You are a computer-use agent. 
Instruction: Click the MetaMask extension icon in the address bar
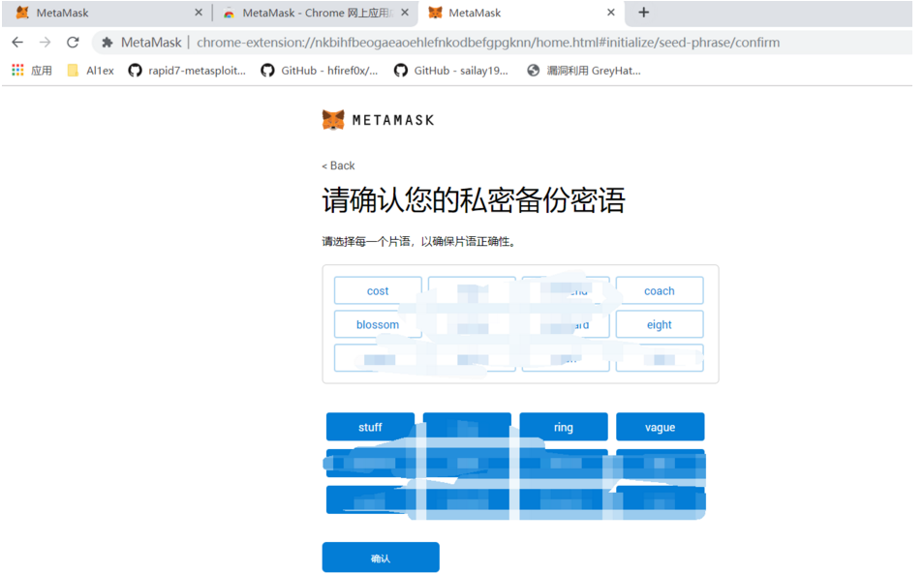(107, 42)
